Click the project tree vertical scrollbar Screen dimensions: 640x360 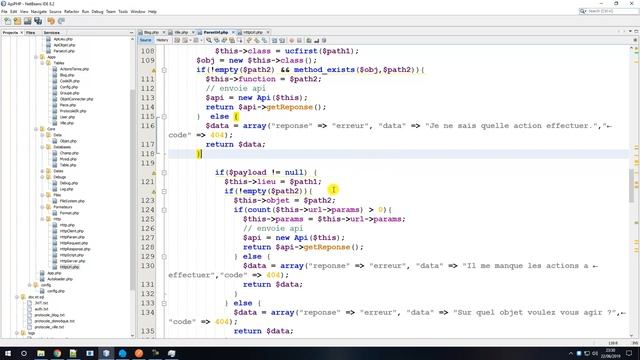(133, 190)
